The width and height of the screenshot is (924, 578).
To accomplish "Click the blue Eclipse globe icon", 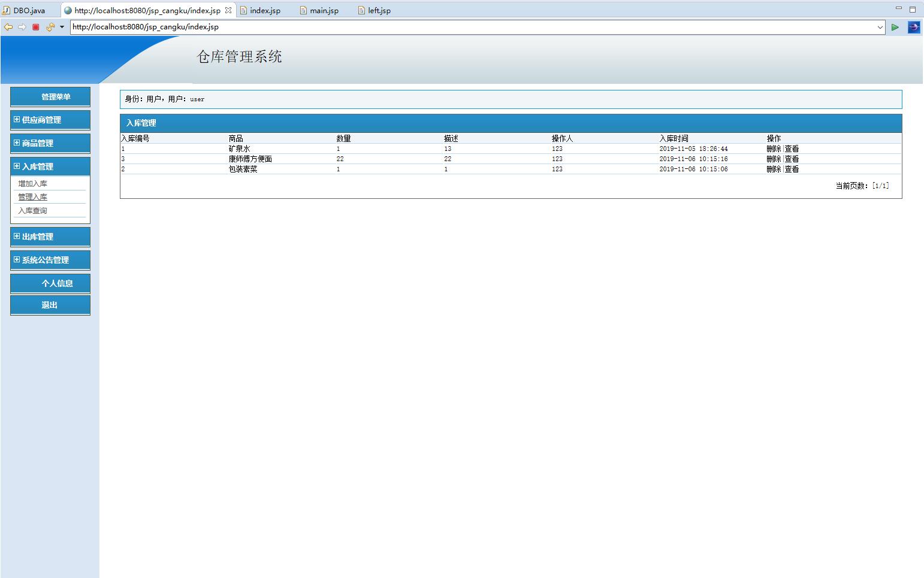I will pos(914,27).
